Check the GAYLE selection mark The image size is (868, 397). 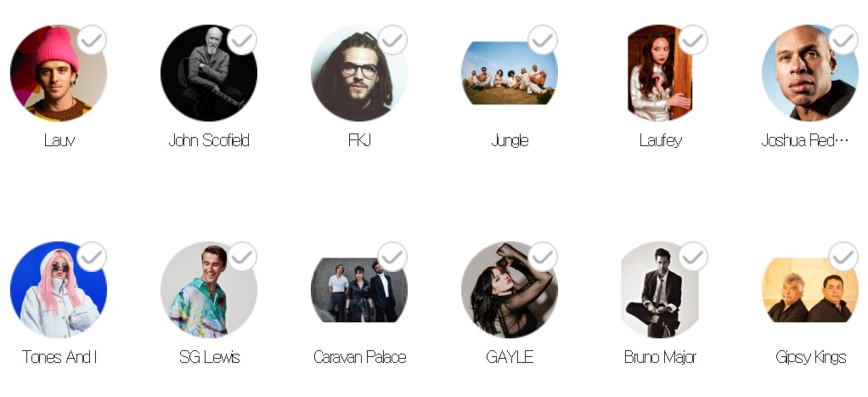543,257
